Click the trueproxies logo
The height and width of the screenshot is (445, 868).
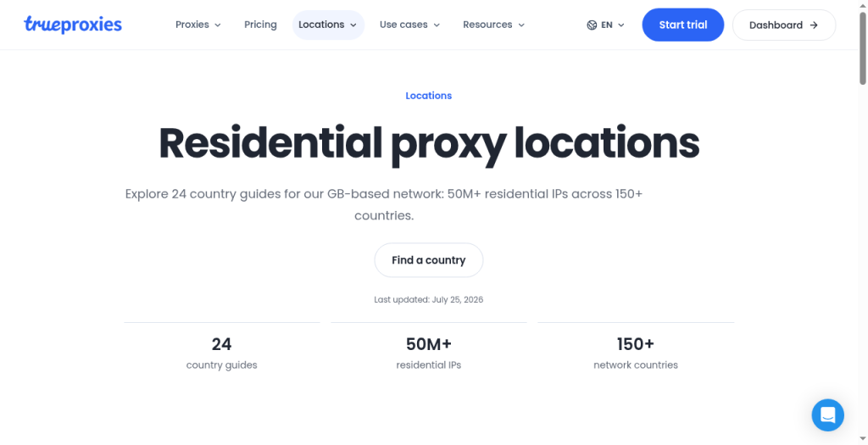(73, 25)
